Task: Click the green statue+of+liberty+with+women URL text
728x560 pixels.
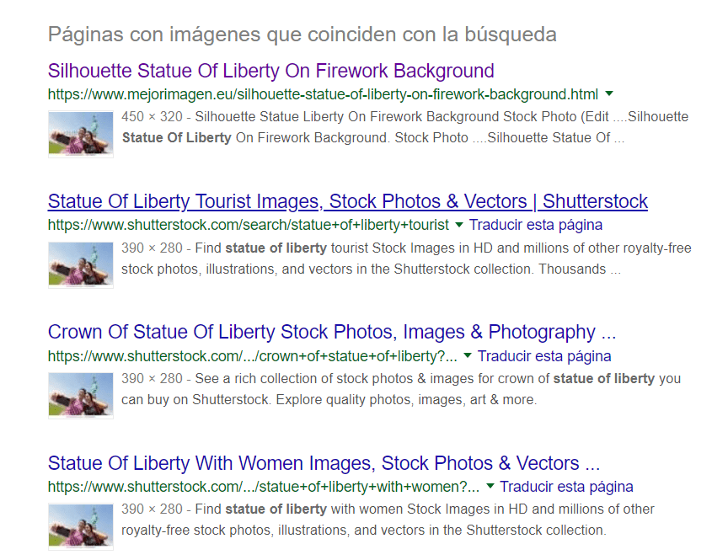Action: 264,487
